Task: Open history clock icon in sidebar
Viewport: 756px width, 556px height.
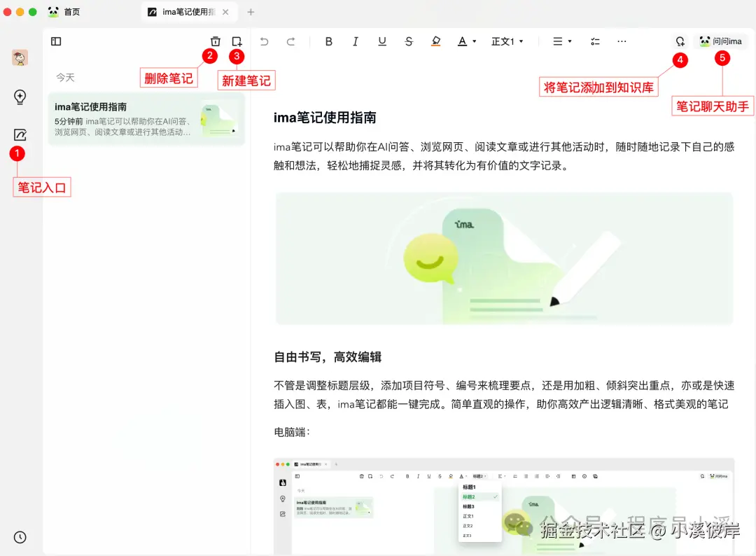Action: (20, 537)
